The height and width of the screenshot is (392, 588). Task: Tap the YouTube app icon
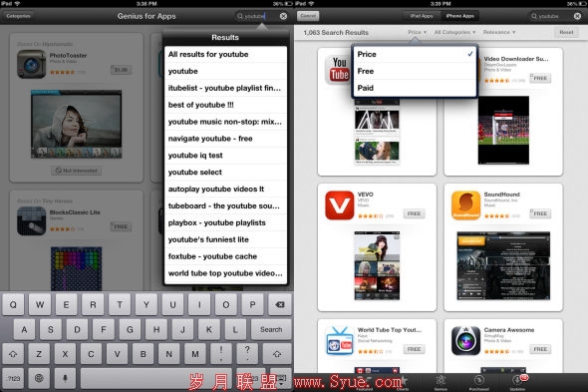point(338,70)
